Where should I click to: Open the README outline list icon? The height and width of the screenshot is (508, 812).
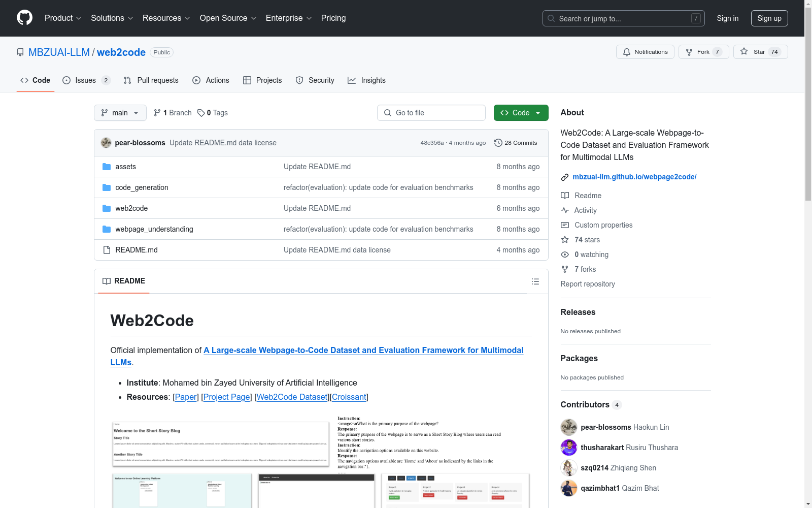pyautogui.click(x=535, y=281)
